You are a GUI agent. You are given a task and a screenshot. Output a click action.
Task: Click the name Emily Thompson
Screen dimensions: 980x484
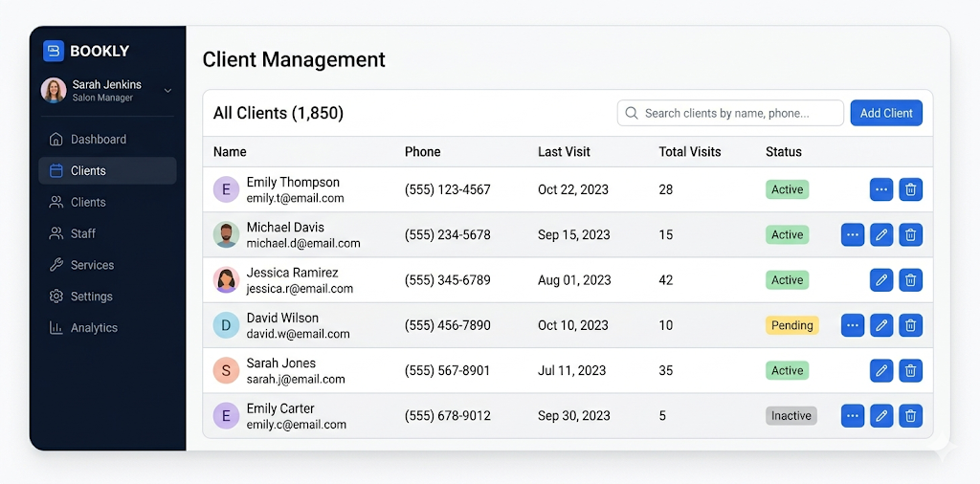(293, 183)
